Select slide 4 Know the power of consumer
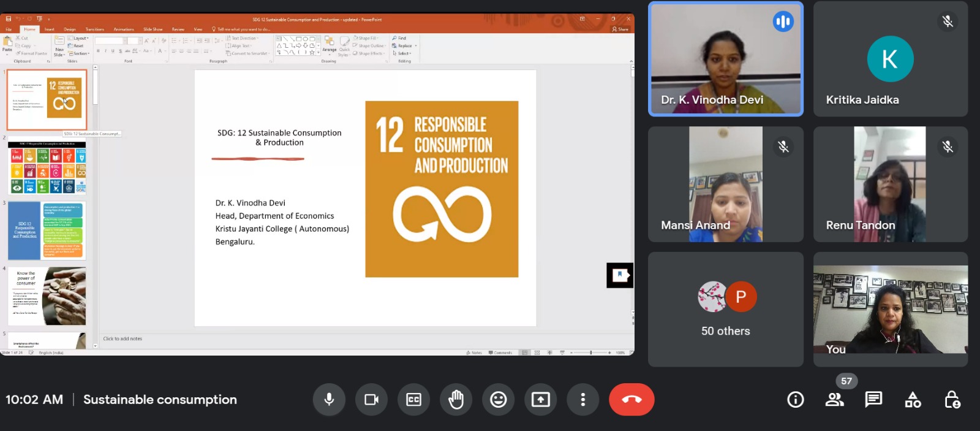 tap(47, 296)
